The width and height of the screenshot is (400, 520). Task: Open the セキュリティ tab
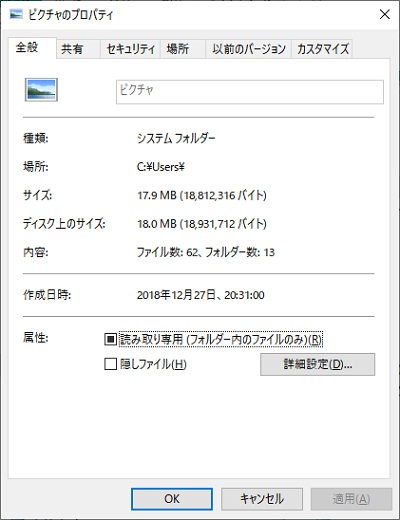[x=130, y=49]
